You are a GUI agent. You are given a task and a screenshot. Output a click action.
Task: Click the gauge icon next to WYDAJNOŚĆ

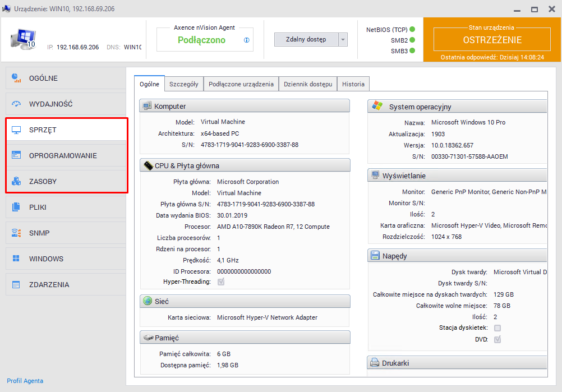(16, 104)
